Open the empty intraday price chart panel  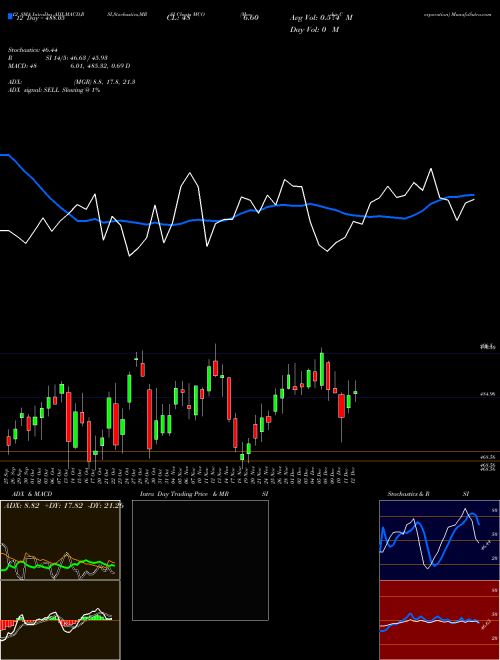coord(200,560)
